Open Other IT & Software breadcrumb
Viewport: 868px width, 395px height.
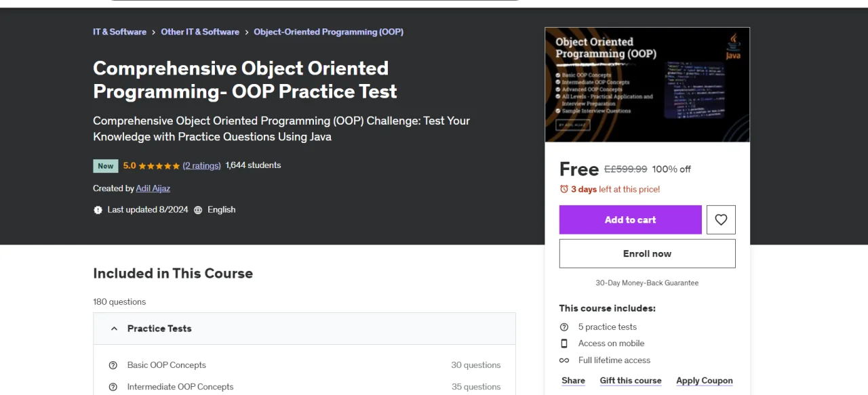[x=200, y=32]
